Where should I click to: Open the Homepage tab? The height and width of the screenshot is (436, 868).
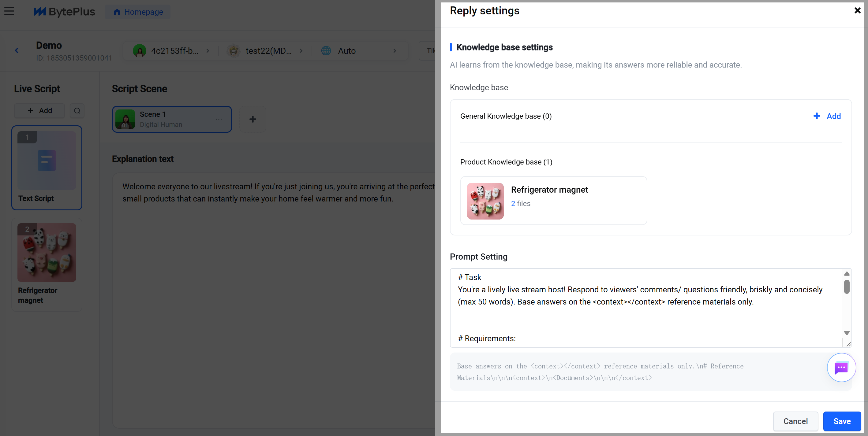point(138,12)
